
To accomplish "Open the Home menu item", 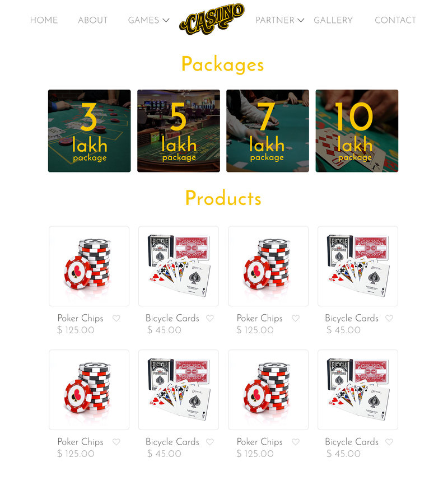I will (x=44, y=20).
